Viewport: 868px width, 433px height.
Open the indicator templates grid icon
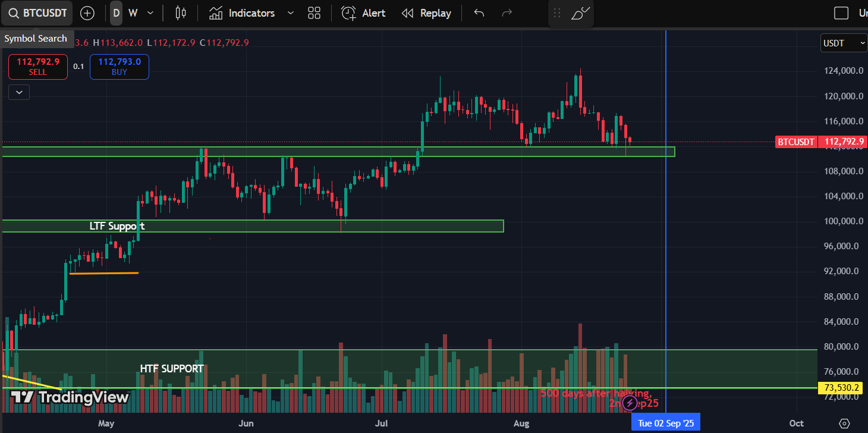[315, 13]
